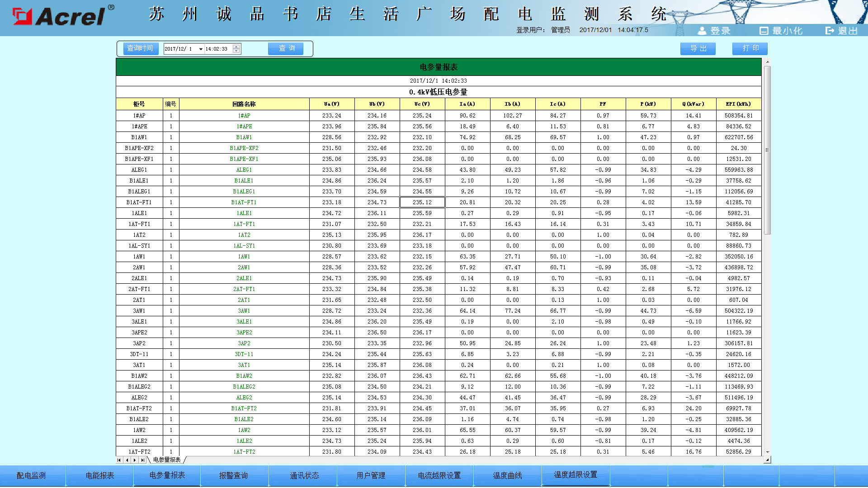Open the 电流越限设置 tab
Image resolution: width=868 pixels, height=488 pixels.
439,476
